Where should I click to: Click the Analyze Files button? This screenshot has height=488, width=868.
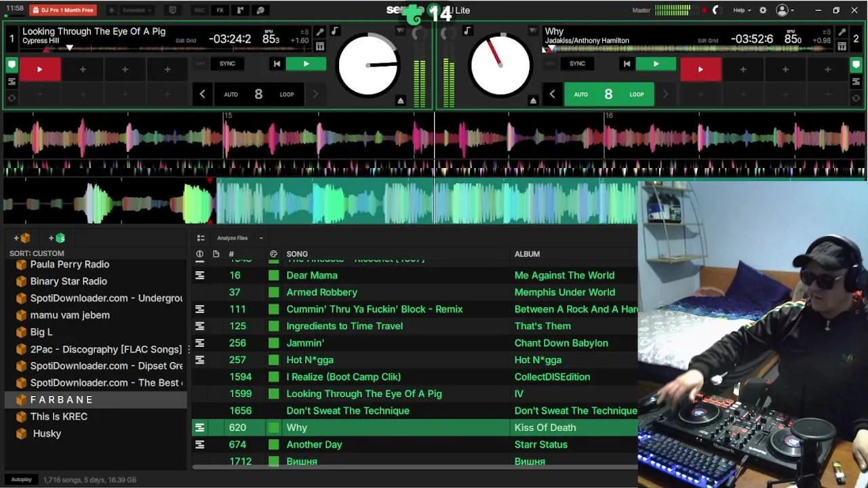point(233,238)
